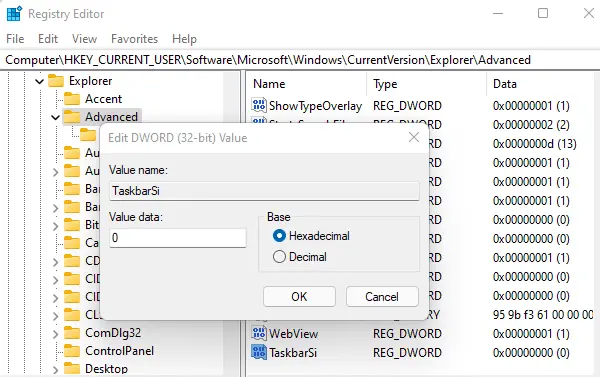
Task: Open the Edit menu
Action: pyautogui.click(x=48, y=39)
